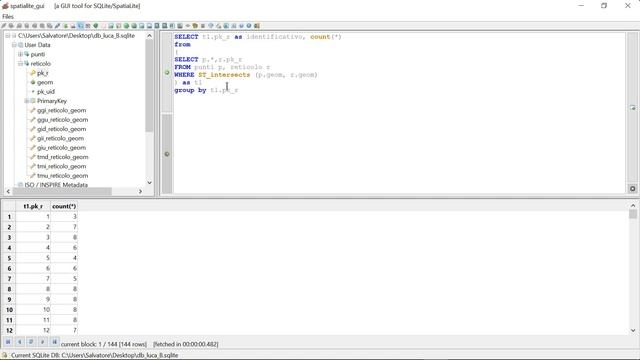The width and height of the screenshot is (640, 360).
Task: Select ggi_reticolo_geom trigger
Action: [62, 110]
